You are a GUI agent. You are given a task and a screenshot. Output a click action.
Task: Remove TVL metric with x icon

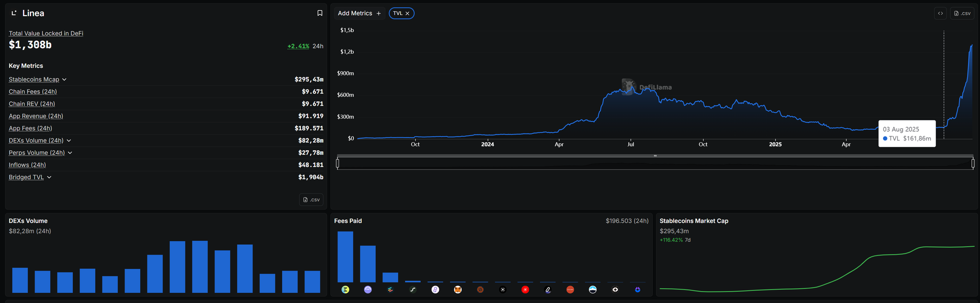click(407, 13)
